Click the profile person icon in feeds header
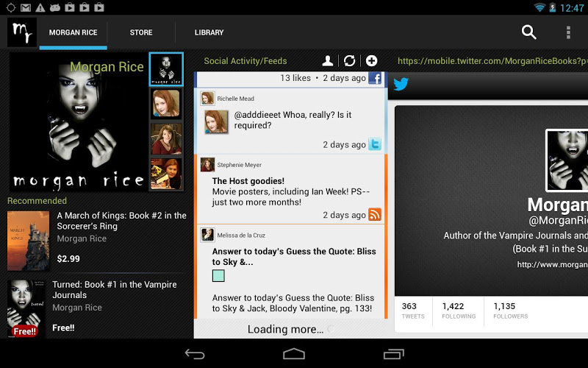The height and width of the screenshot is (368, 588). pyautogui.click(x=327, y=60)
